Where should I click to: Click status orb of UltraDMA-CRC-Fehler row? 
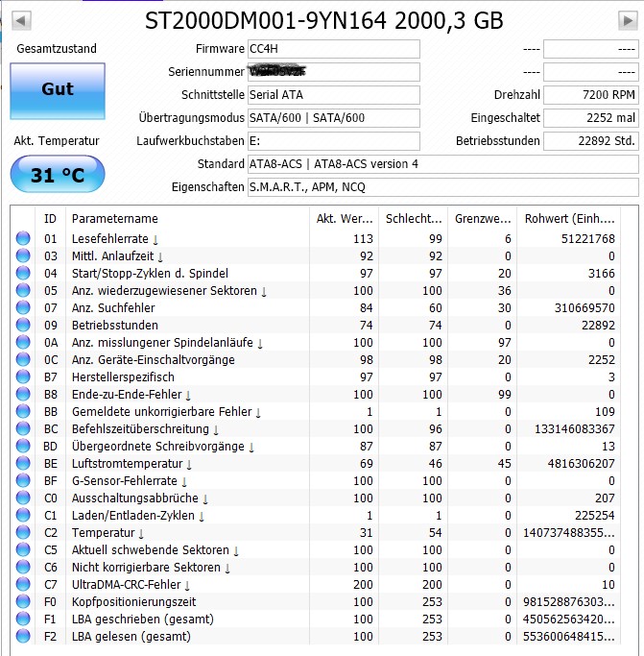click(x=23, y=584)
